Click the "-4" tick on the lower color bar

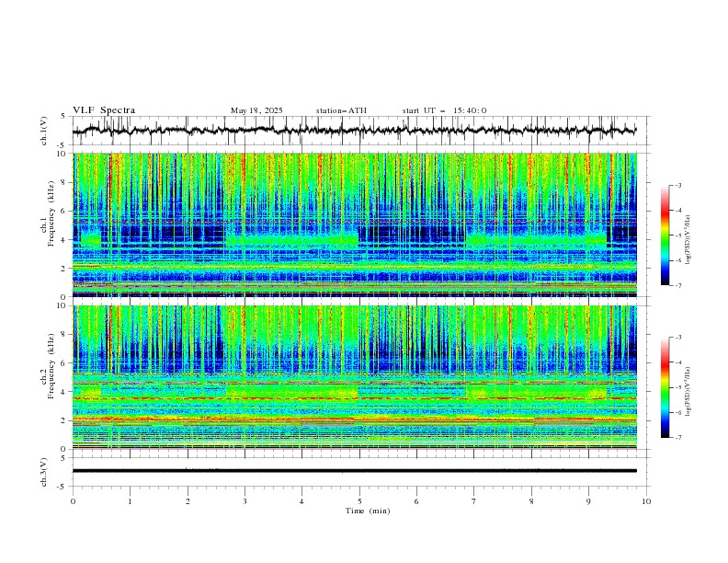click(678, 362)
